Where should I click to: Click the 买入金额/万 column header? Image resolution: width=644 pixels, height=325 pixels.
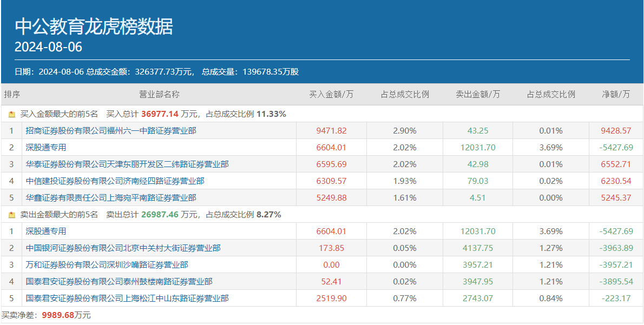(x=331, y=94)
